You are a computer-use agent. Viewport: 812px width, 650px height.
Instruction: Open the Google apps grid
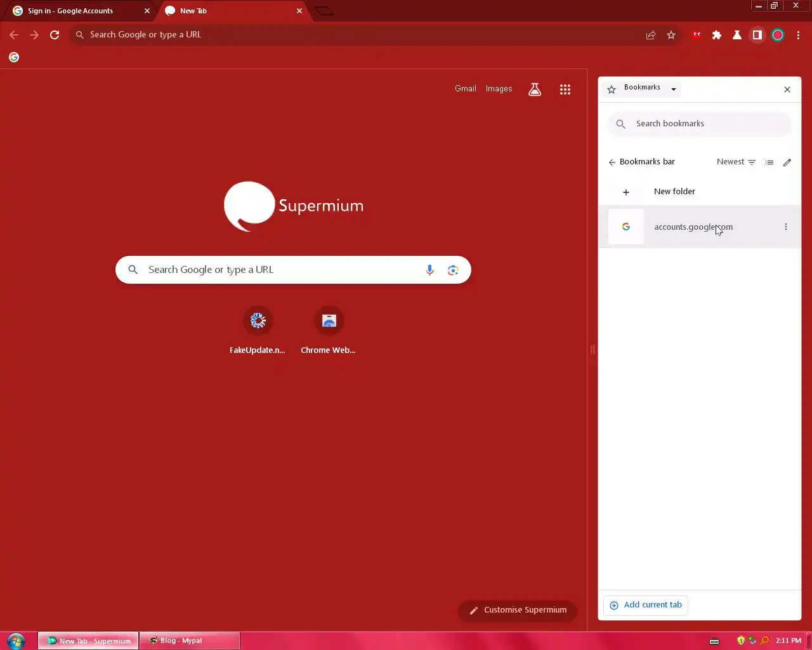pyautogui.click(x=565, y=90)
